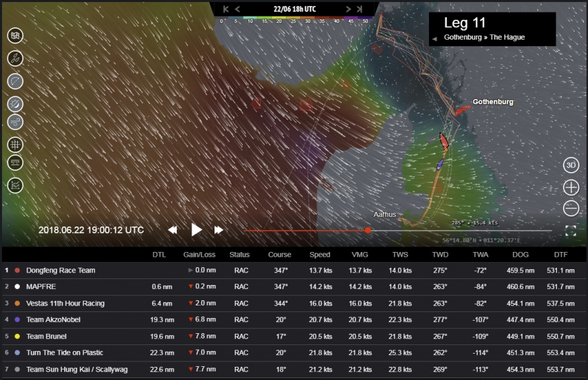This screenshot has width=588, height=380.
Task: Sort by TWS column
Action: [x=400, y=255]
